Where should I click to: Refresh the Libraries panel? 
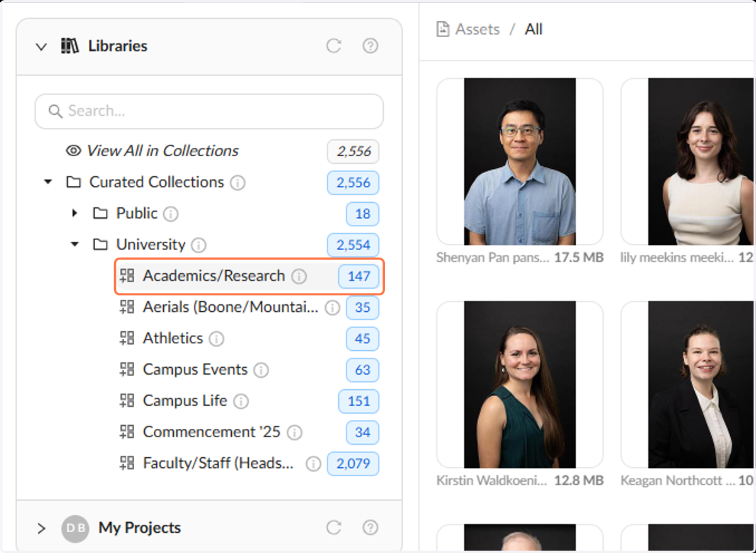334,46
